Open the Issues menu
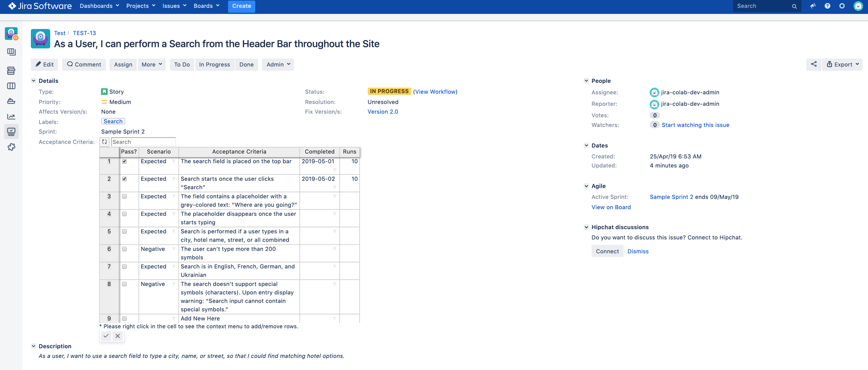 174,6
